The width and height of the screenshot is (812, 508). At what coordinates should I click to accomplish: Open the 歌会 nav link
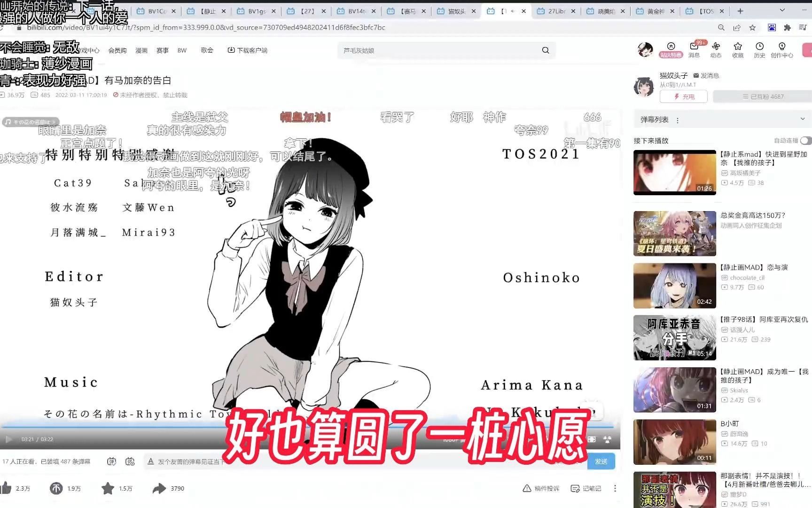click(x=207, y=50)
